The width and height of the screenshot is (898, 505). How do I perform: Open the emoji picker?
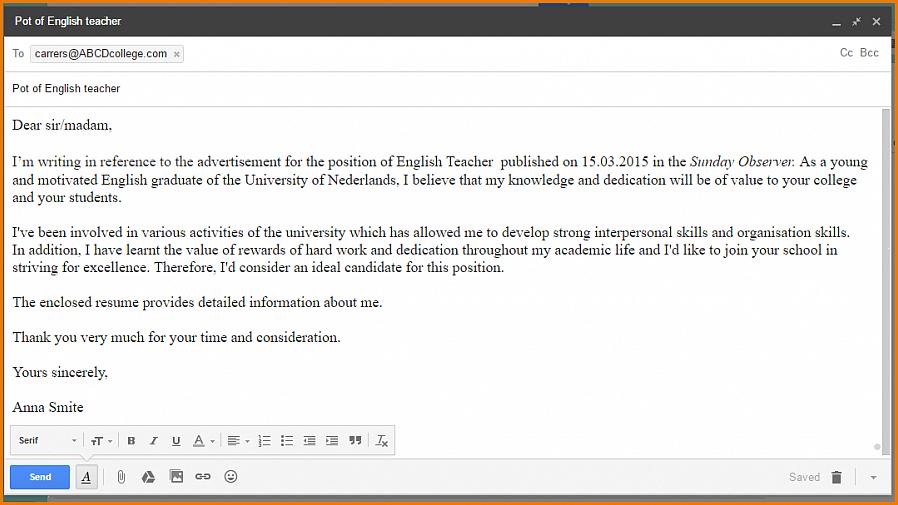231,477
